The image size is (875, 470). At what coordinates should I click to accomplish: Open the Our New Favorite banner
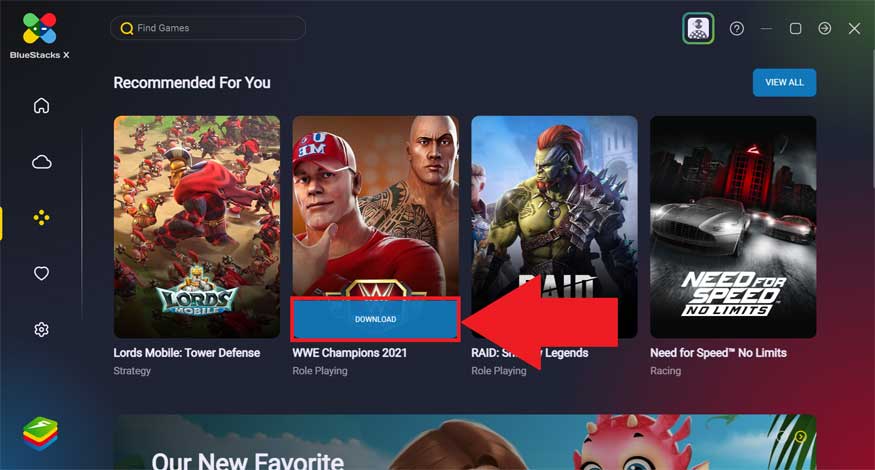(x=465, y=442)
